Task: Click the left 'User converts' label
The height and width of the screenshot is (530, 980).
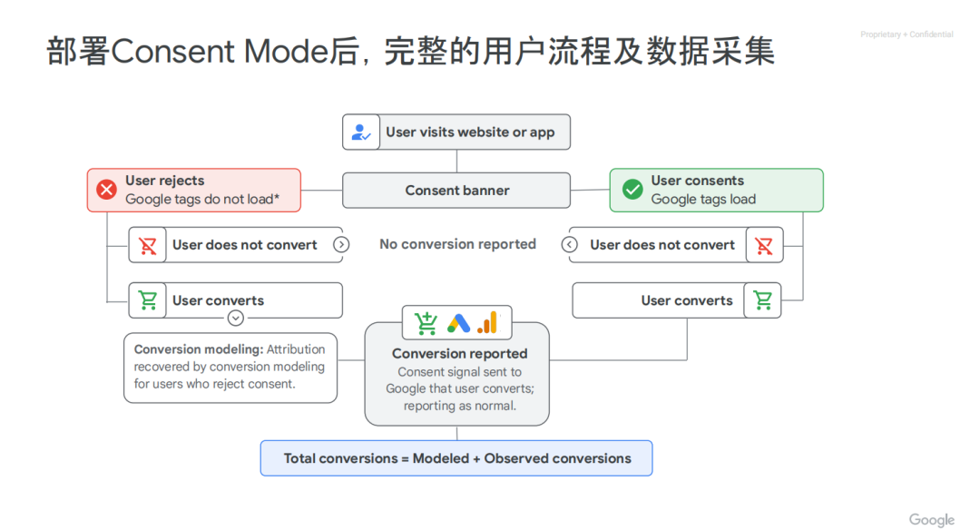Action: [218, 300]
